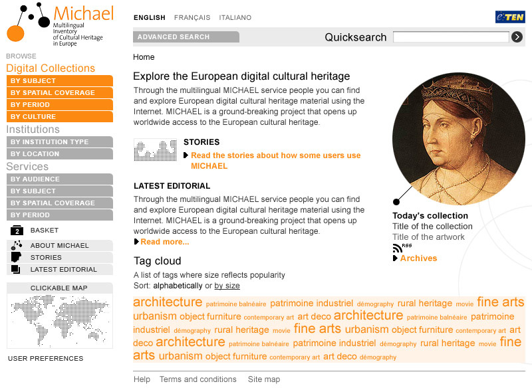Viewport: 532px width, 392px height.
Task: Browse Digital Collections by period
Action: (60, 104)
